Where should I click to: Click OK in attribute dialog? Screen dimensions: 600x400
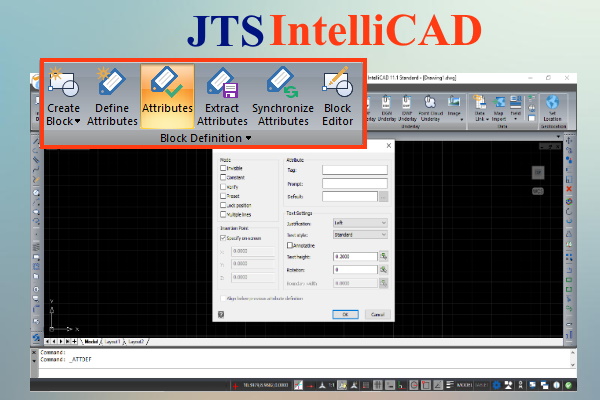[345, 314]
